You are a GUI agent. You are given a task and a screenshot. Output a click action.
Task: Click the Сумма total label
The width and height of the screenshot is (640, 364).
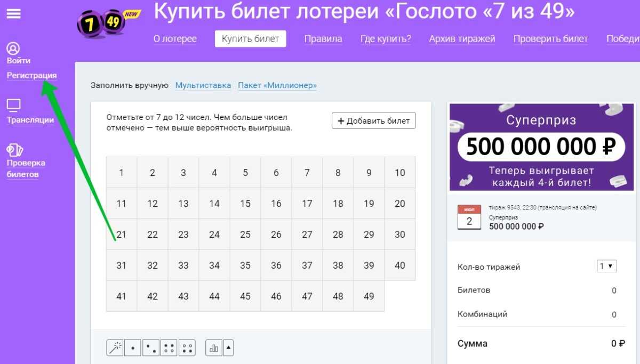coord(473,344)
